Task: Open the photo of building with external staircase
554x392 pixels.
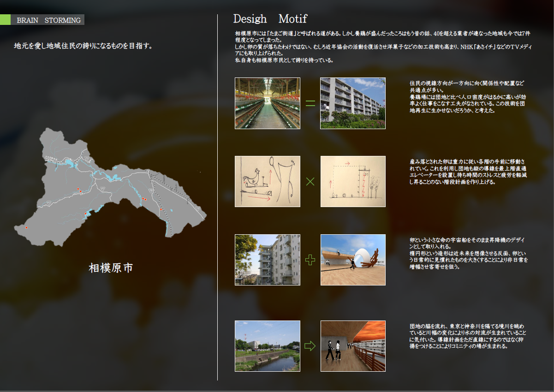Action: pos(268,260)
